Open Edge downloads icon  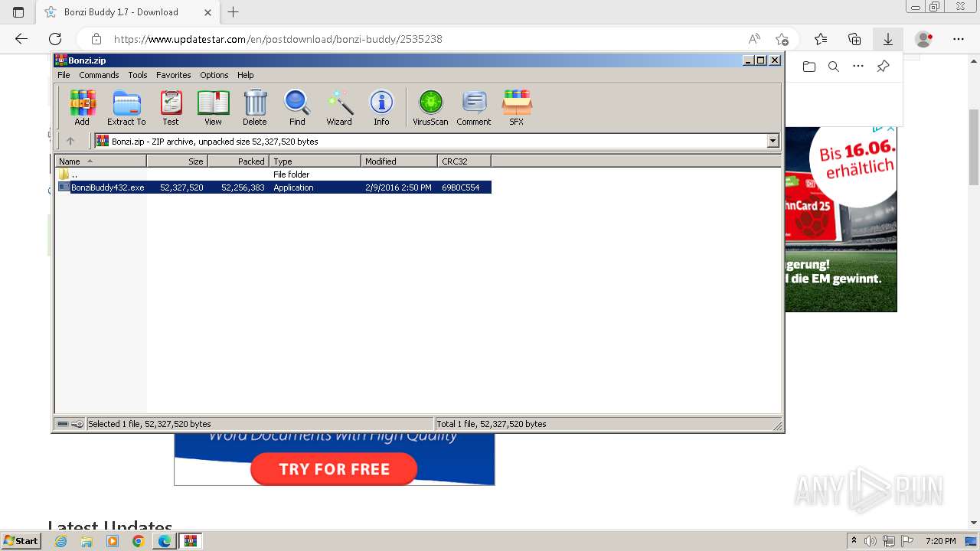pos(888,39)
